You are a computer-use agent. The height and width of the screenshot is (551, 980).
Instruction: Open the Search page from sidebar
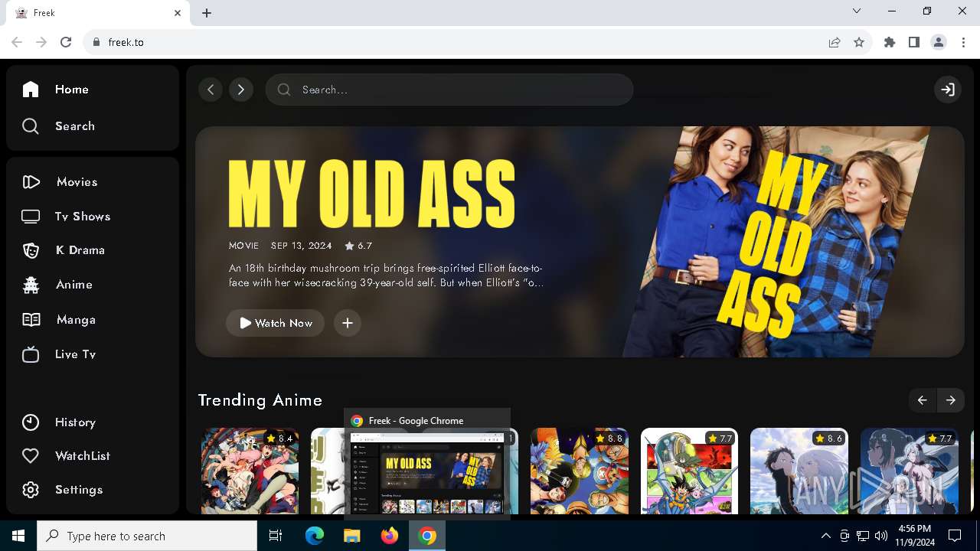click(58, 126)
